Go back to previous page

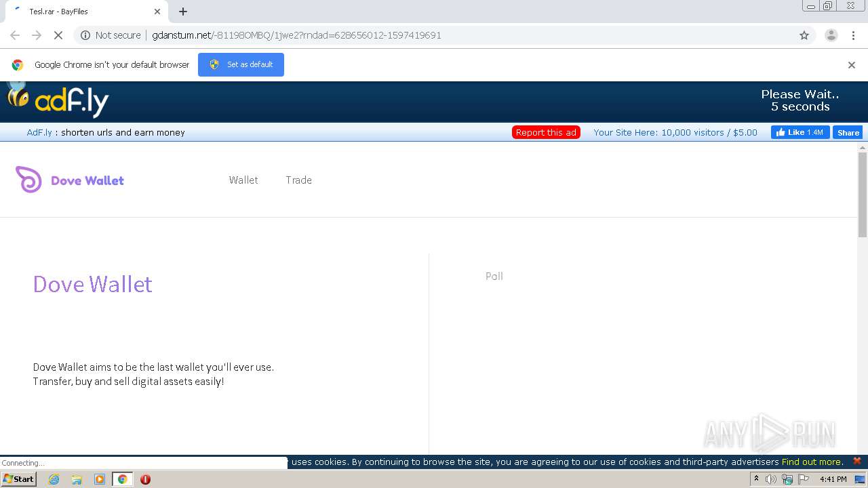(15, 35)
